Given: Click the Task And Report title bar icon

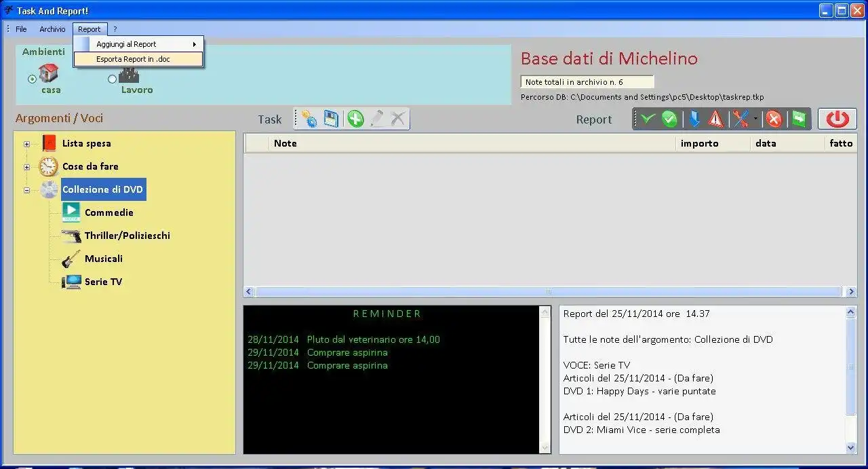Looking at the screenshot, I should coord(9,10).
